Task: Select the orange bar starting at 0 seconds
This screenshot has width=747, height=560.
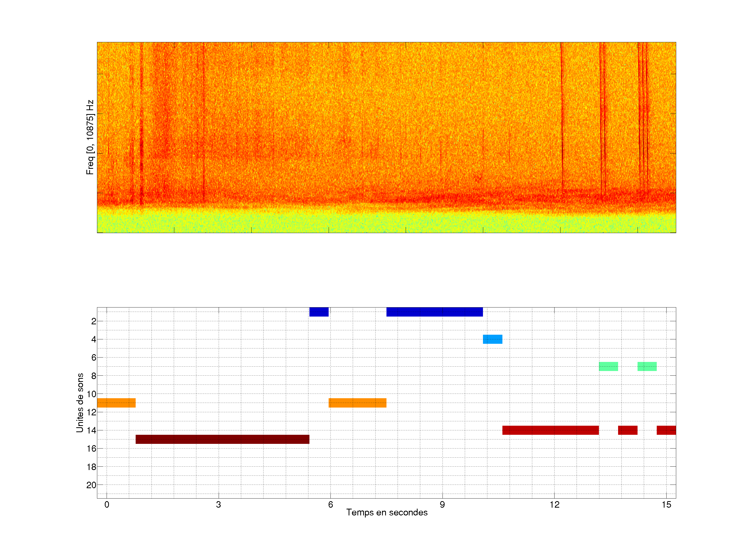Action: pyautogui.click(x=116, y=403)
